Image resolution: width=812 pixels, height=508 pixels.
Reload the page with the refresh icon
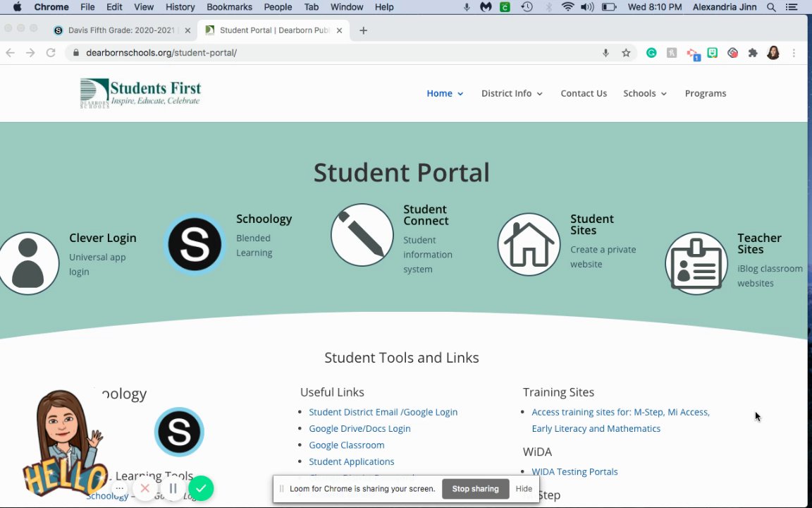[51, 52]
